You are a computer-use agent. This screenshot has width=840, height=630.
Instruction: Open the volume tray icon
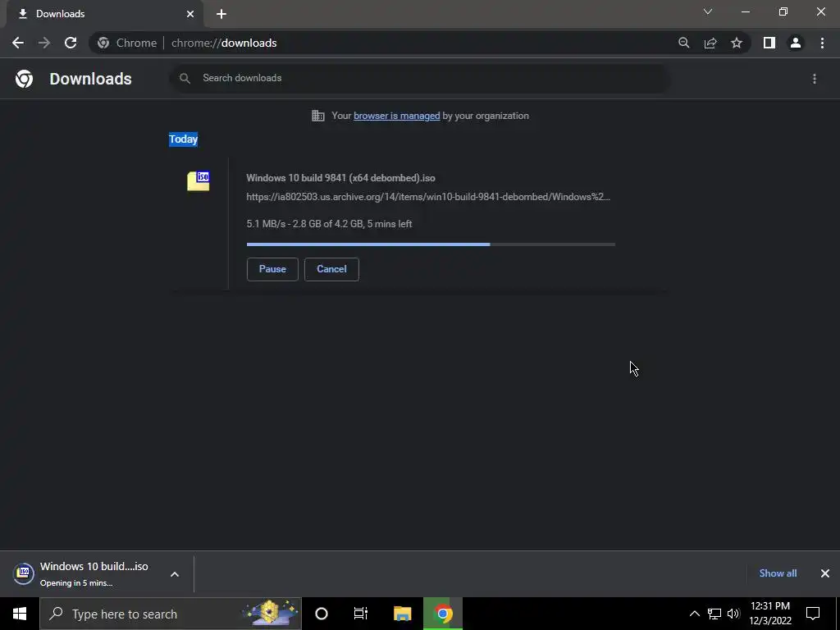coord(733,614)
